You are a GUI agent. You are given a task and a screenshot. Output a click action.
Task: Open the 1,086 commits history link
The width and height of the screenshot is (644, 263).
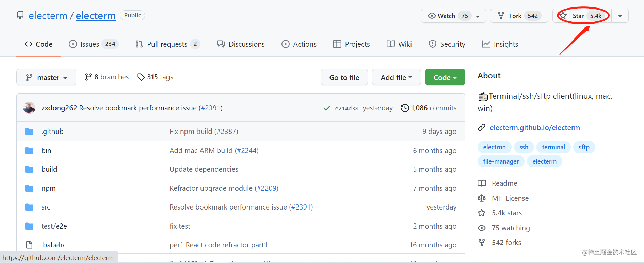[x=429, y=108]
